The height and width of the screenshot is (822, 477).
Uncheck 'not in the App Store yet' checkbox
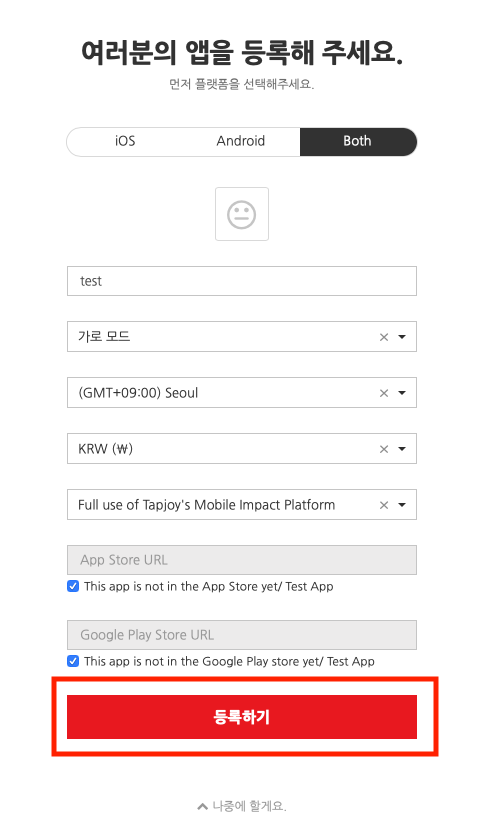click(73, 586)
